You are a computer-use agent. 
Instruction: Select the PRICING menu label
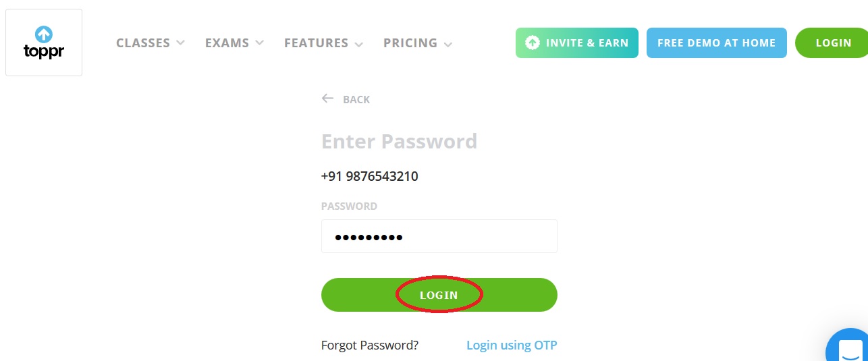410,43
